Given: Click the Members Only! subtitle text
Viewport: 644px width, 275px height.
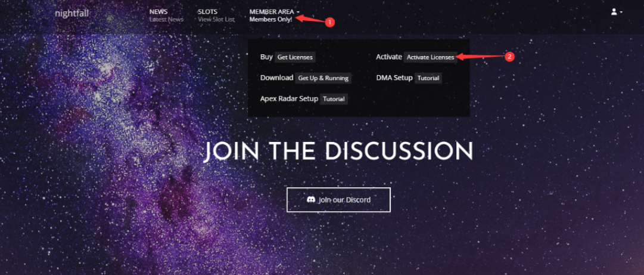Looking at the screenshot, I should 270,19.
